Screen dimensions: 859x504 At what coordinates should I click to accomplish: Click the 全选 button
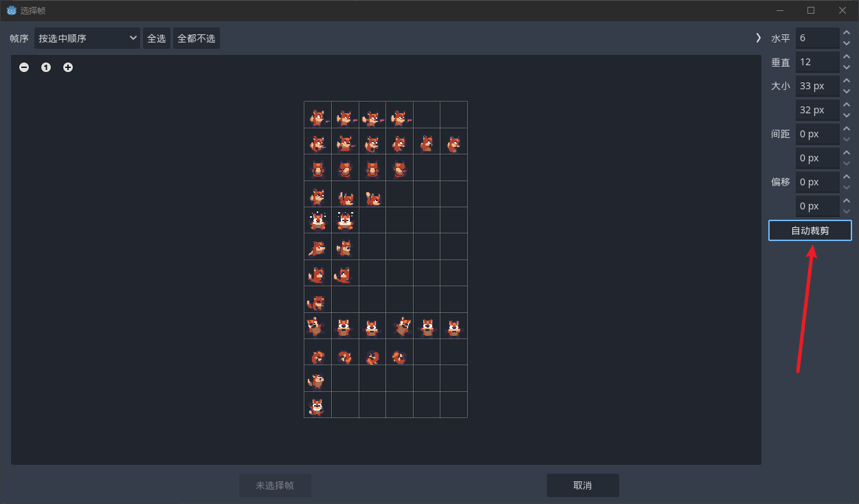coord(157,38)
